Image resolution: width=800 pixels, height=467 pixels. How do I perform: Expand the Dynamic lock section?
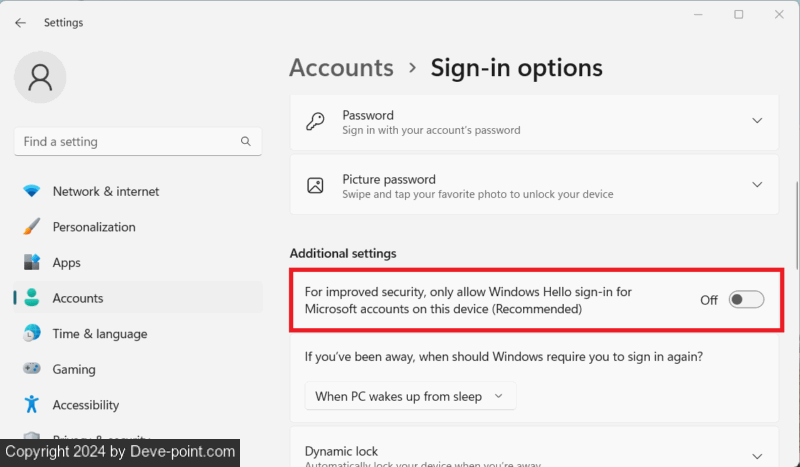coord(757,455)
